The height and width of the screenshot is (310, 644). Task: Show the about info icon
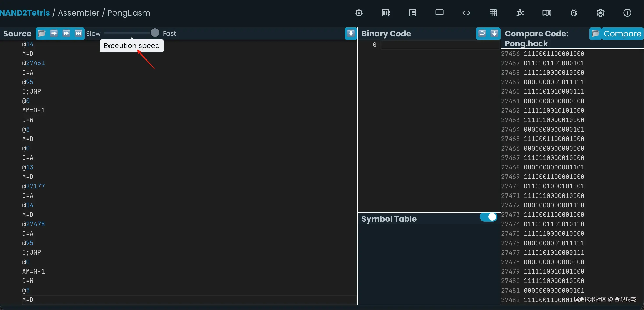coord(627,13)
